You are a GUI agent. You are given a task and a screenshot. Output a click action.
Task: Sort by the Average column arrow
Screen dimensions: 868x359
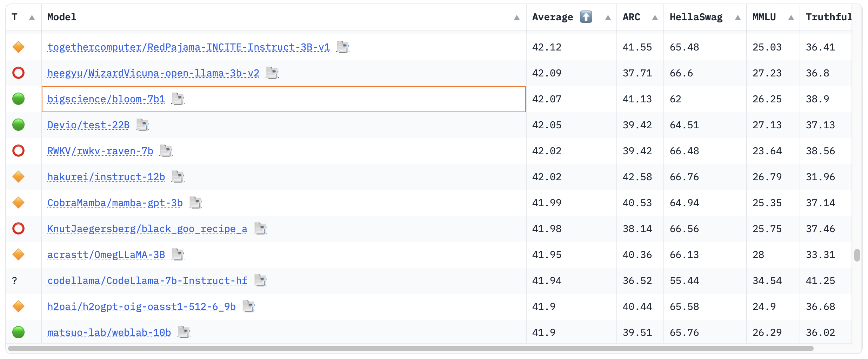pyautogui.click(x=608, y=18)
